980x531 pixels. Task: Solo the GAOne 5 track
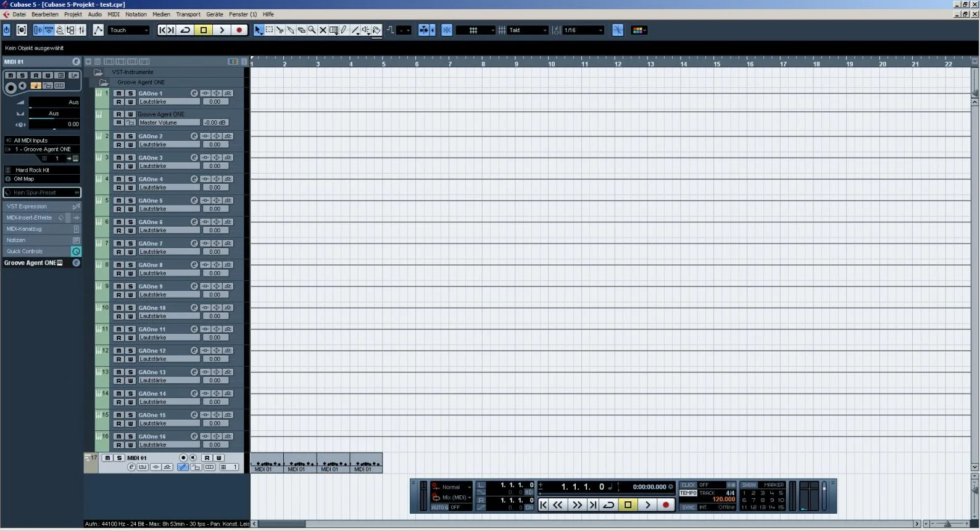pos(130,201)
